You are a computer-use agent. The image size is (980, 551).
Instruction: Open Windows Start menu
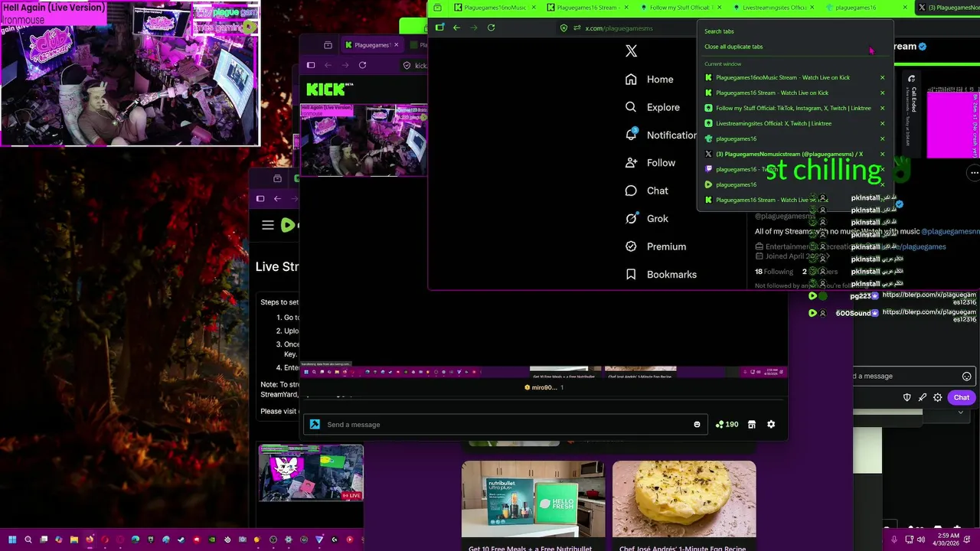(12, 540)
